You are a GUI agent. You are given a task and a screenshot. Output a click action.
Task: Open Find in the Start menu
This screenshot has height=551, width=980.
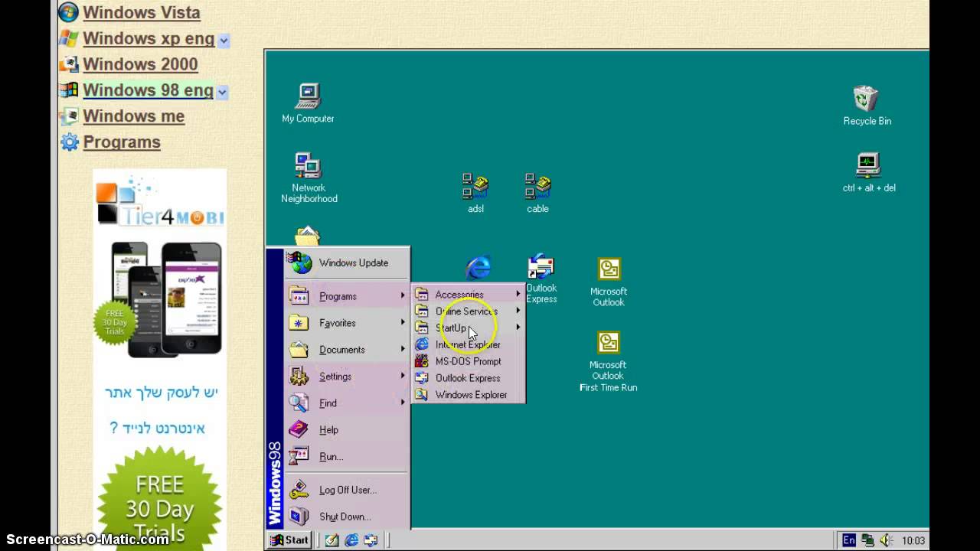point(347,403)
